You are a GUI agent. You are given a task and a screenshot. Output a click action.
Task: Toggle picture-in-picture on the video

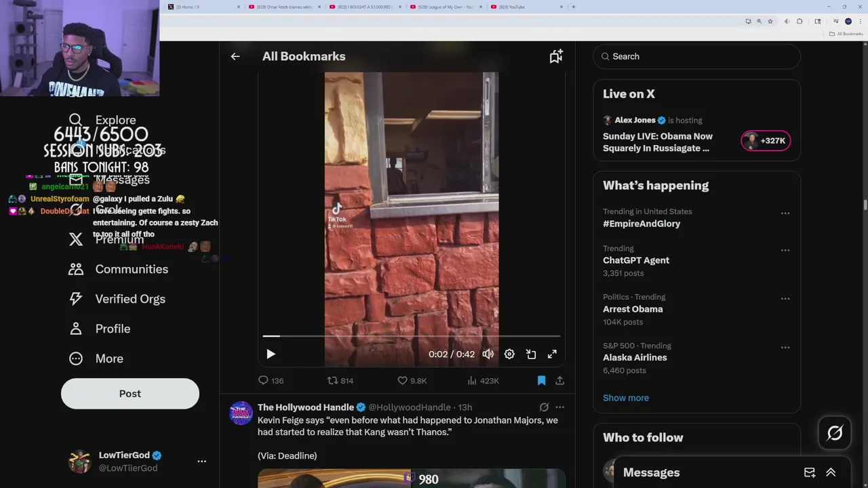(x=531, y=354)
